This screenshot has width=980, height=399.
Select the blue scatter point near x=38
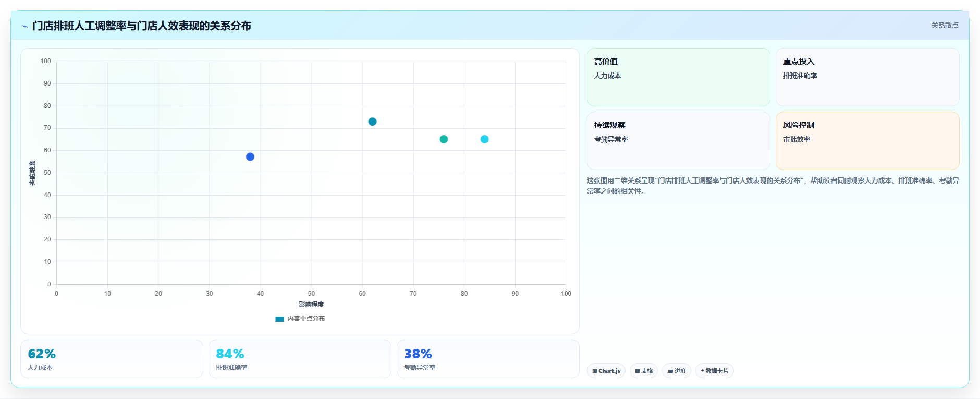(250, 157)
